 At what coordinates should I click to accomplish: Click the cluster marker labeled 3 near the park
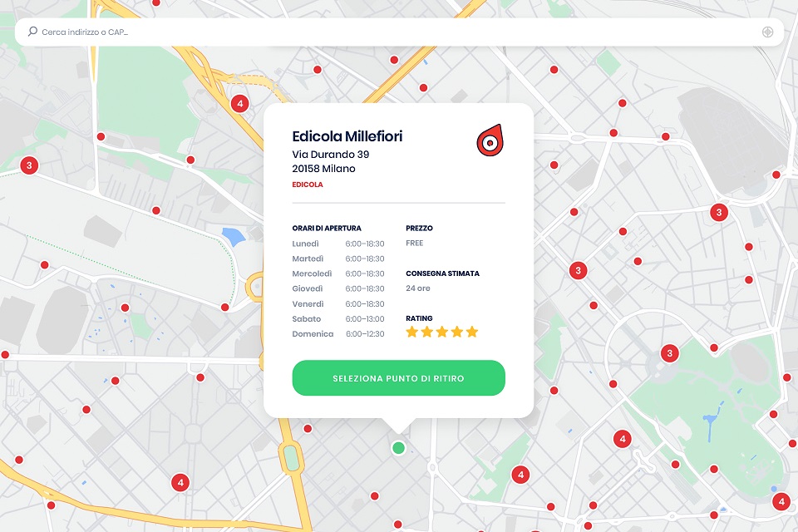click(669, 353)
